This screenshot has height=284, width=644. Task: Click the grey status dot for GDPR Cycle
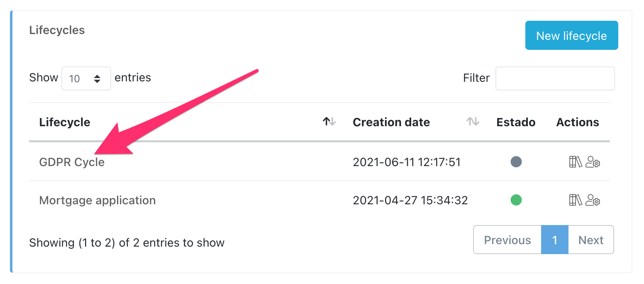(x=516, y=162)
